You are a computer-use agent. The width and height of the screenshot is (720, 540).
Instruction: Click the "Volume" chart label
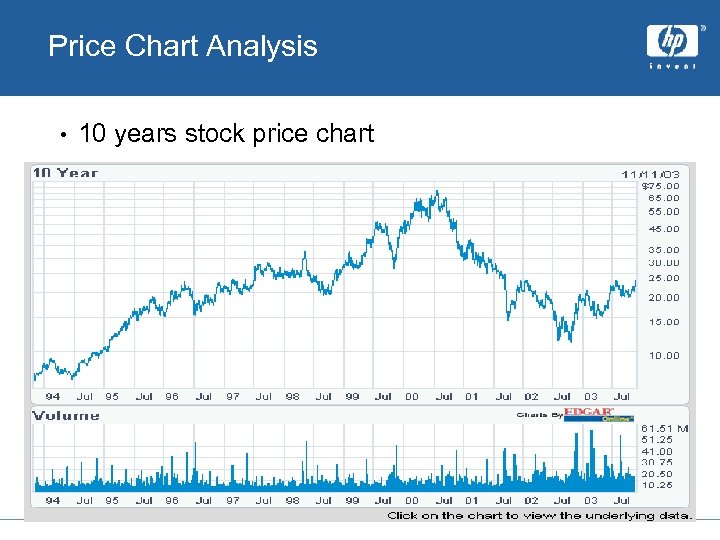(66, 415)
